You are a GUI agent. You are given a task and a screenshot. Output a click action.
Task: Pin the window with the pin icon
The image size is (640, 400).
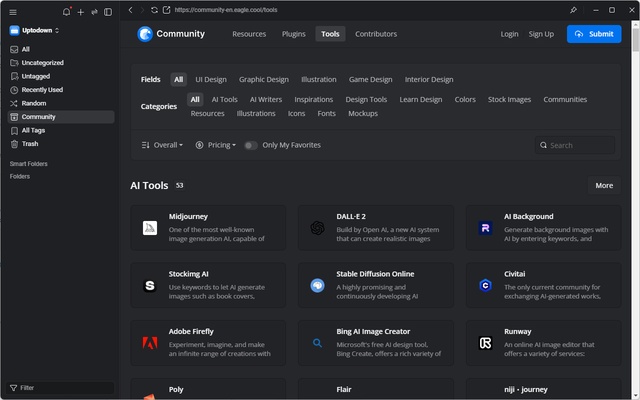click(573, 10)
